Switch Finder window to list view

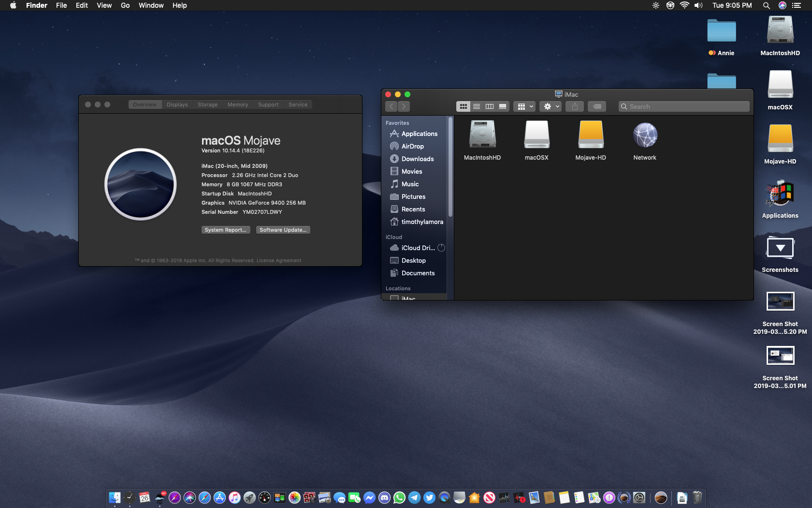click(x=477, y=106)
